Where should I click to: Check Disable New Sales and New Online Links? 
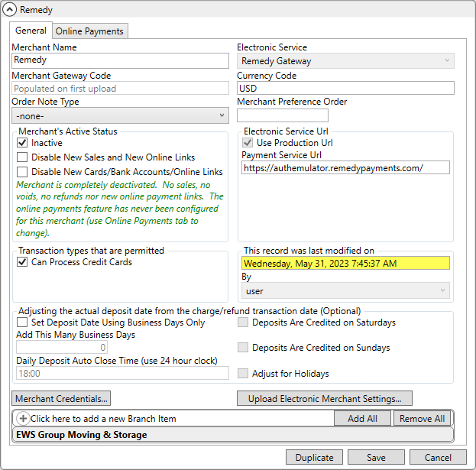click(x=22, y=157)
